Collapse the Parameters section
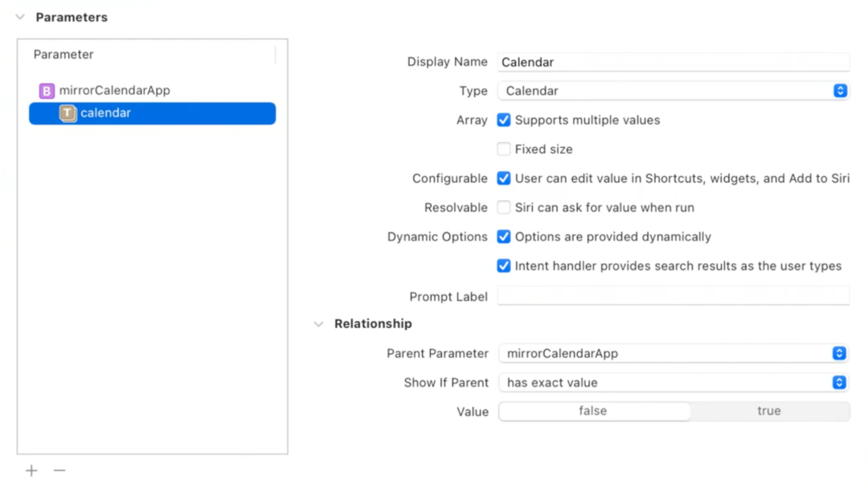 pos(20,17)
